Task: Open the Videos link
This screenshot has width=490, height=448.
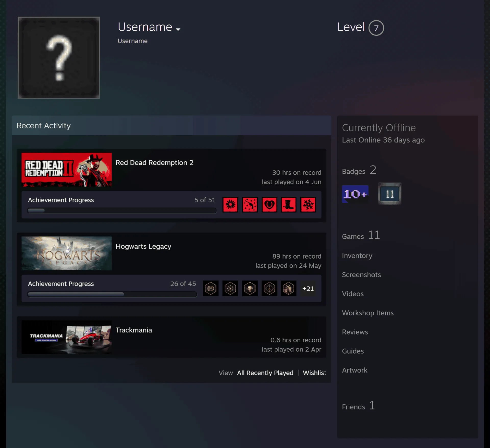Action: coord(353,294)
